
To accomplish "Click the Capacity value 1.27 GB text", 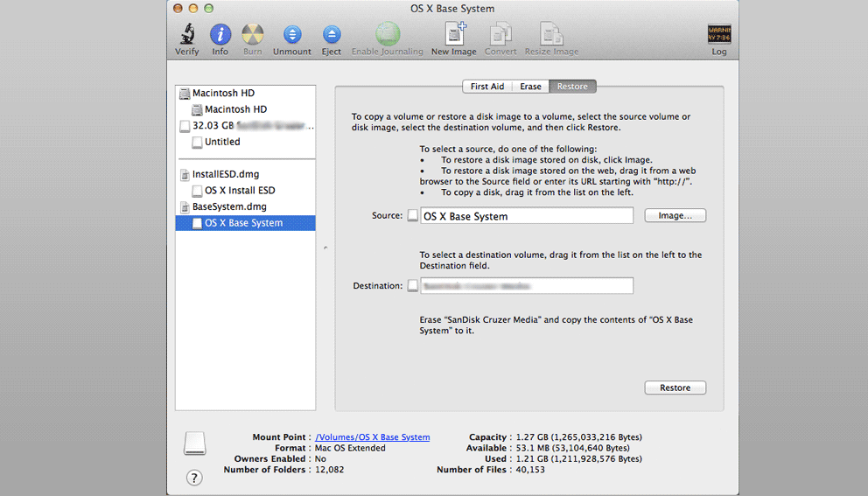I will point(579,437).
